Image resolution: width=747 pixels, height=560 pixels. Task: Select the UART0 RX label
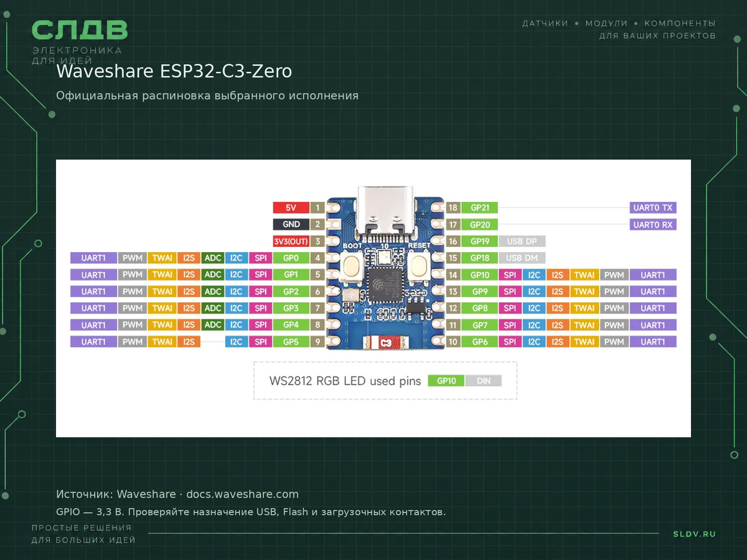pyautogui.click(x=653, y=224)
